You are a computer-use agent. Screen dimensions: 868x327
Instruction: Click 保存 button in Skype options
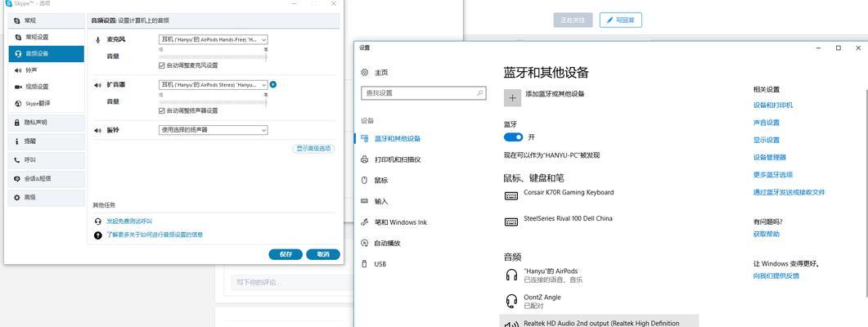click(286, 254)
